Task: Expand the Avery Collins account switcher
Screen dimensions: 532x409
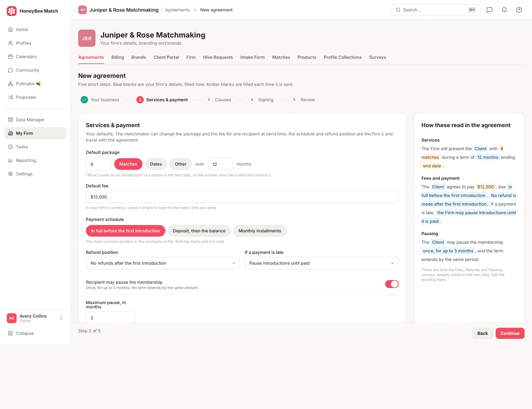Action: pyautogui.click(x=35, y=318)
